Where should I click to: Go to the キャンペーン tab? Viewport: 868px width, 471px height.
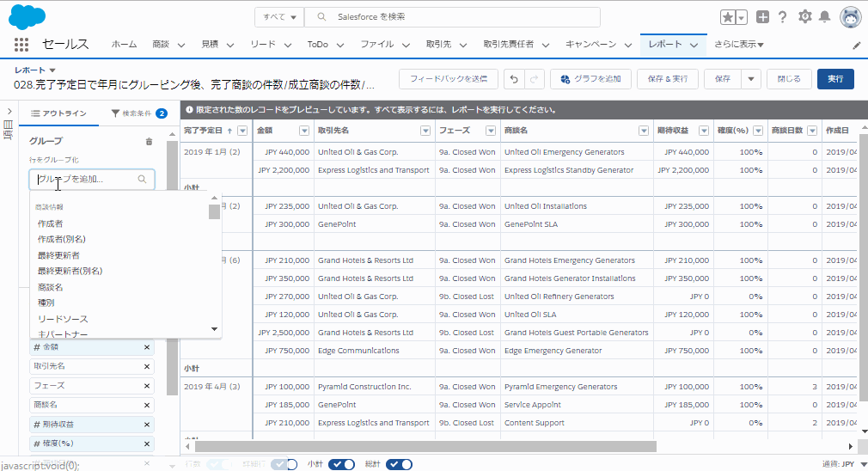point(590,45)
